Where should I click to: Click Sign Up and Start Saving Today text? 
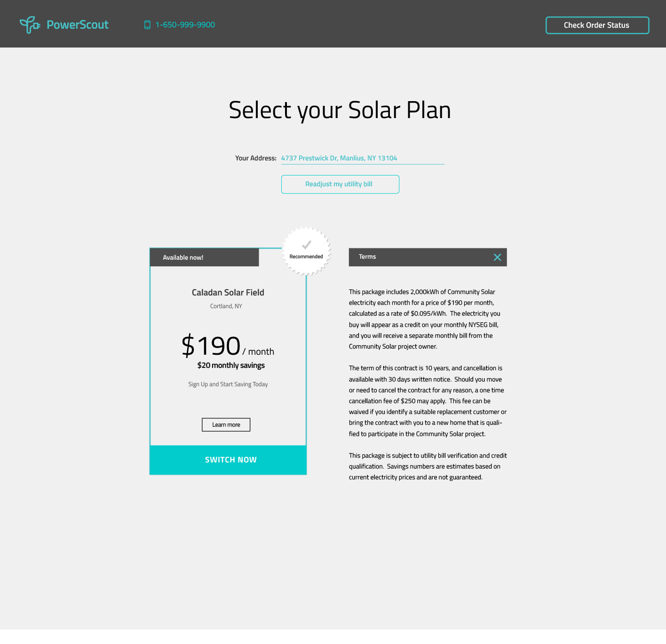[x=228, y=384]
